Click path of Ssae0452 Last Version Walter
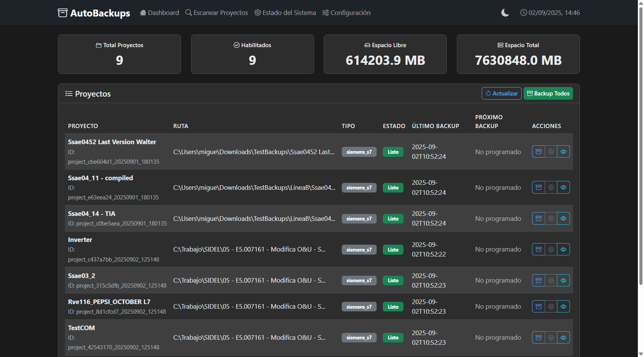 click(254, 152)
